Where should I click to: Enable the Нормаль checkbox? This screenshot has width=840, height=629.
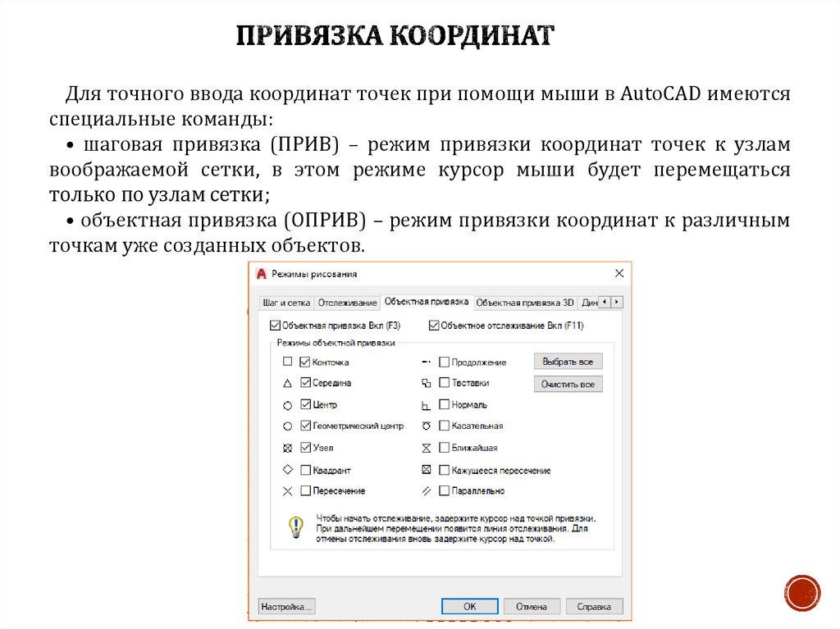[444, 404]
